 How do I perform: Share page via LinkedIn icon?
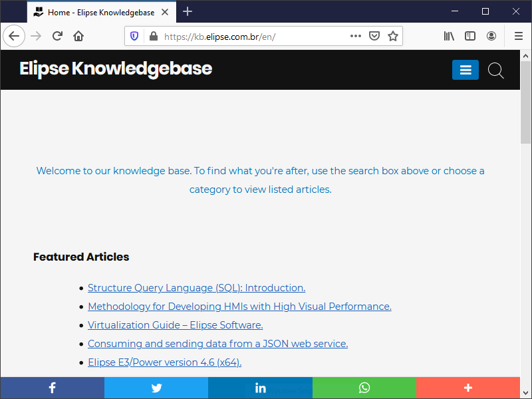(x=260, y=388)
